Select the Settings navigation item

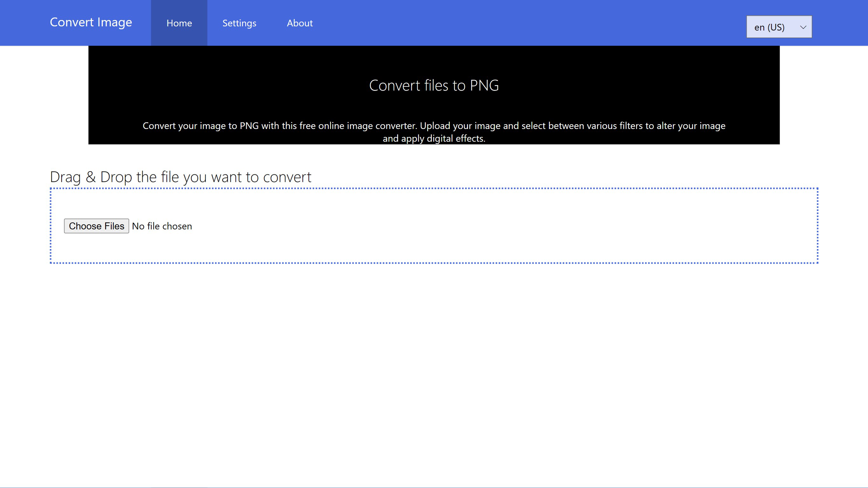tap(239, 23)
